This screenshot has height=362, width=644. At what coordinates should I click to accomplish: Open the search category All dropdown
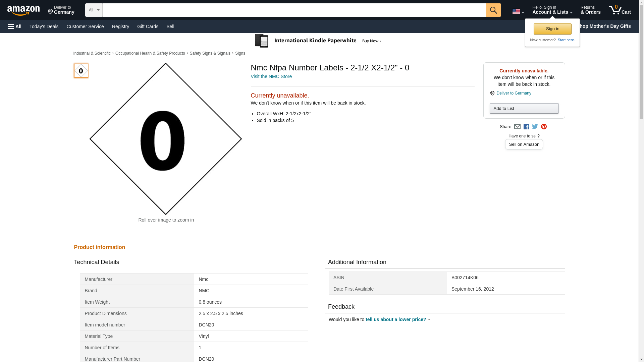click(x=94, y=10)
